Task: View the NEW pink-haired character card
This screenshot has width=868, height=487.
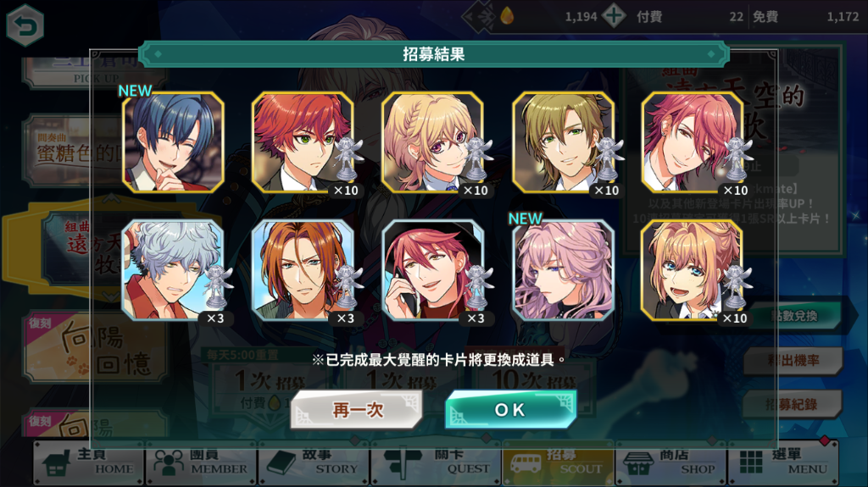Action: [564, 270]
